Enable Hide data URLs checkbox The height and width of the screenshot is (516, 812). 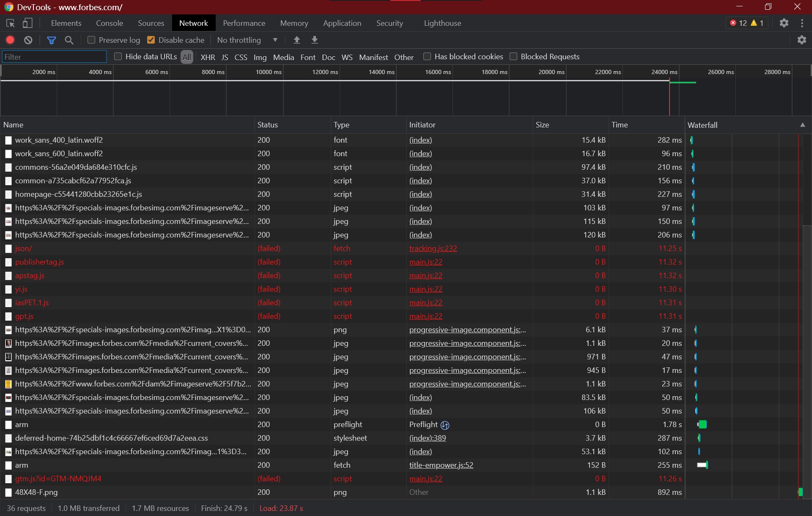point(118,56)
